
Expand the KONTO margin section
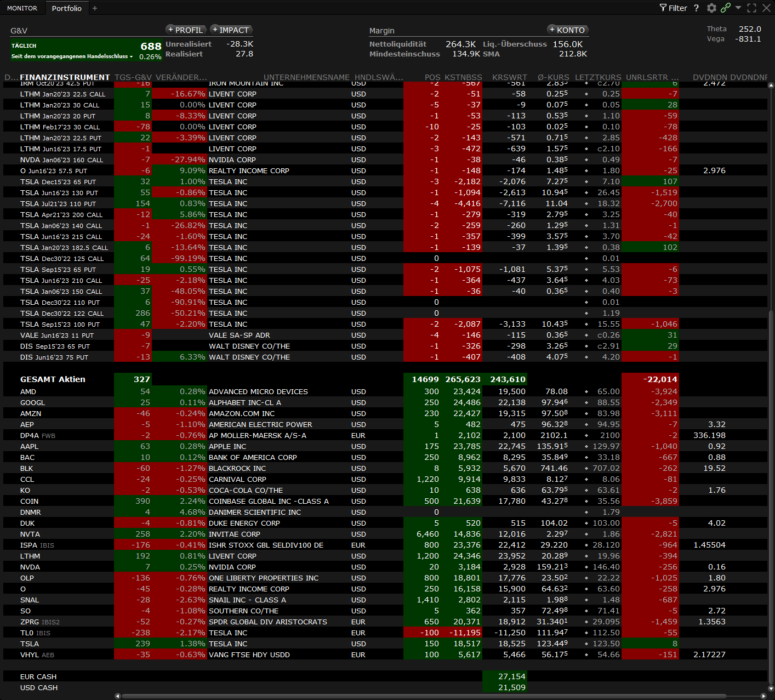[567, 30]
